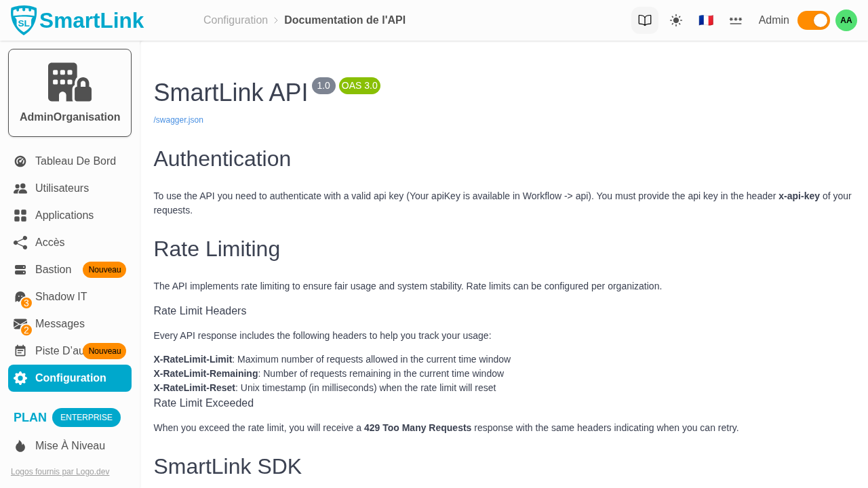Open the three-dots more options menu

click(736, 20)
